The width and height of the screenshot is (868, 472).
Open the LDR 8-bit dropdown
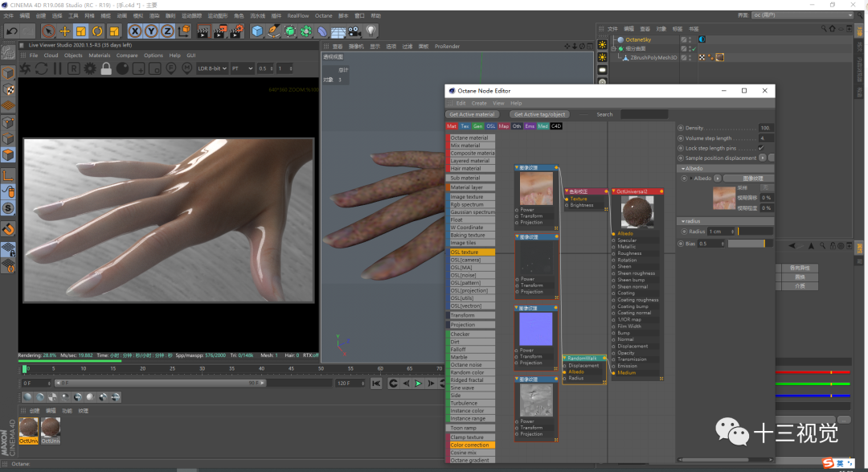[x=212, y=68]
